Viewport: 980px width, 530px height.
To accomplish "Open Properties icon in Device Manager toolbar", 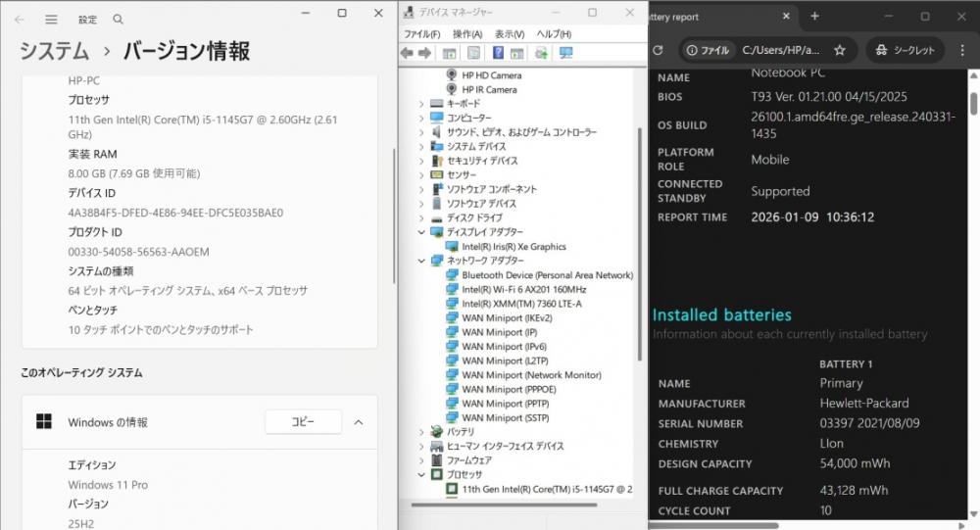I will (473, 53).
